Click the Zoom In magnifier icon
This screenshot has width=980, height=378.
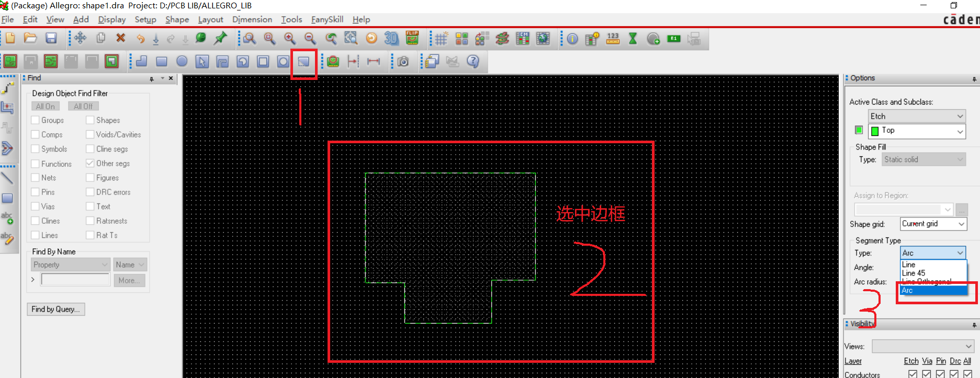pyautogui.click(x=289, y=38)
